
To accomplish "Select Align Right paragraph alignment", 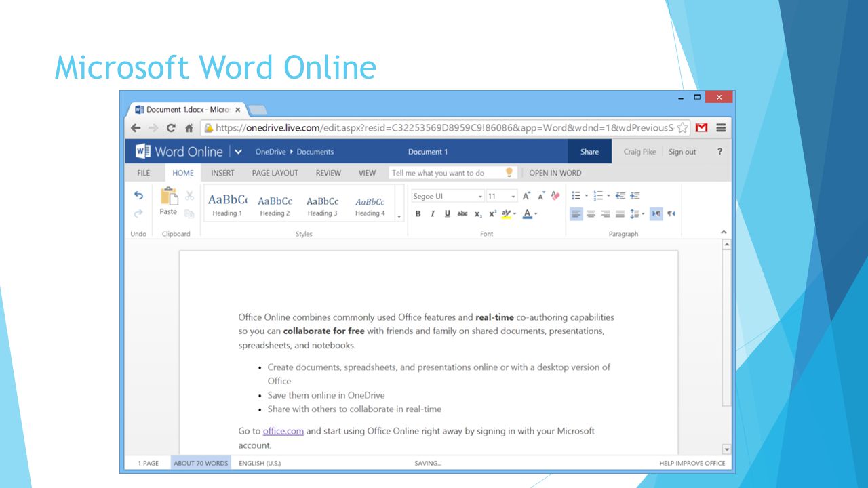I will (x=605, y=213).
